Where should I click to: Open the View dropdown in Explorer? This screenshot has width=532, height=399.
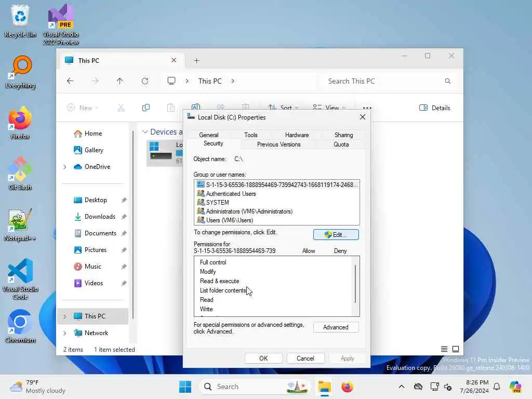coord(329,108)
